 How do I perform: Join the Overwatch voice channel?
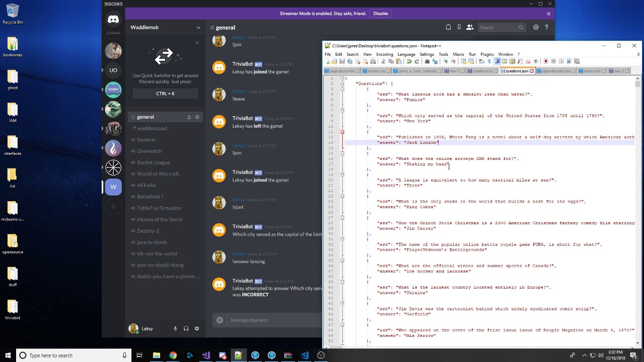click(166, 151)
